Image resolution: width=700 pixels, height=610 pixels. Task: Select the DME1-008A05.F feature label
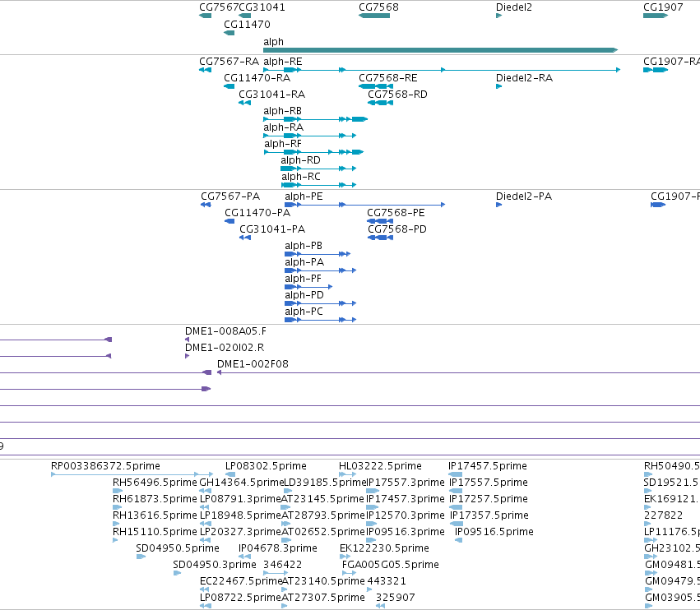(x=226, y=330)
